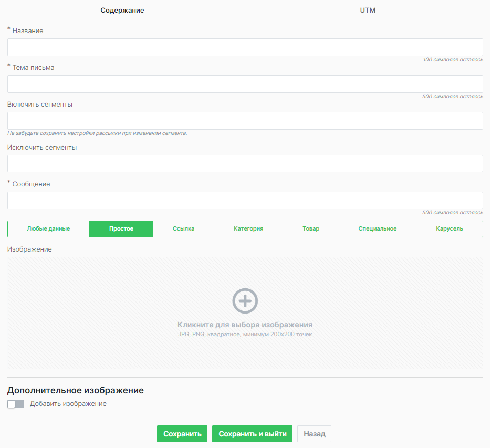
Task: Select the Карусель message type
Action: click(x=450, y=229)
